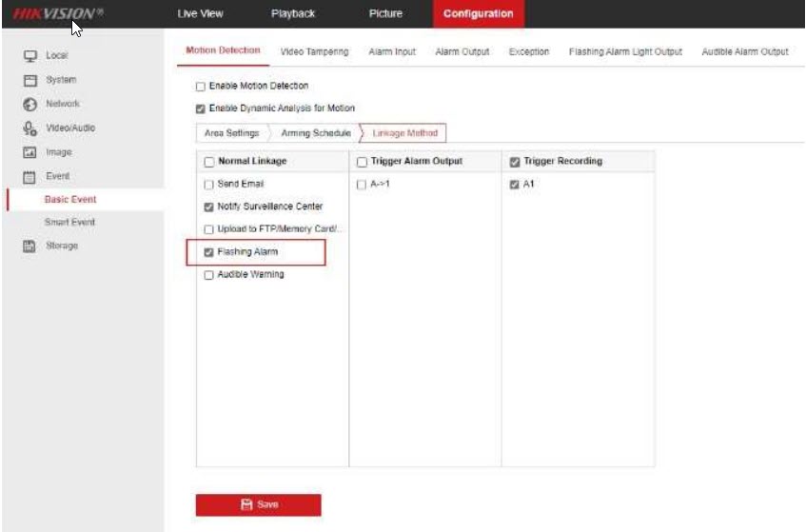Select all under Trigger Alarm Output

(x=362, y=162)
